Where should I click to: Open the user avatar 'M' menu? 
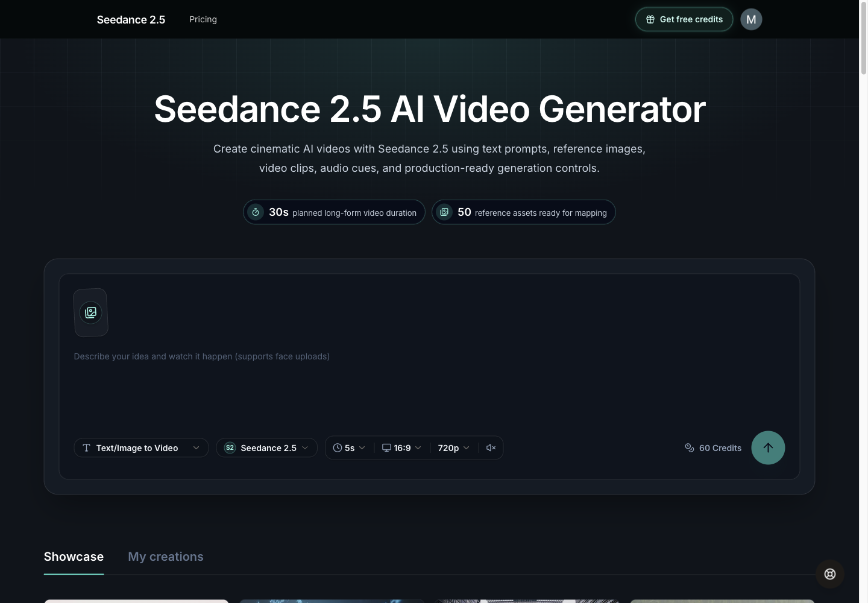pyautogui.click(x=751, y=19)
